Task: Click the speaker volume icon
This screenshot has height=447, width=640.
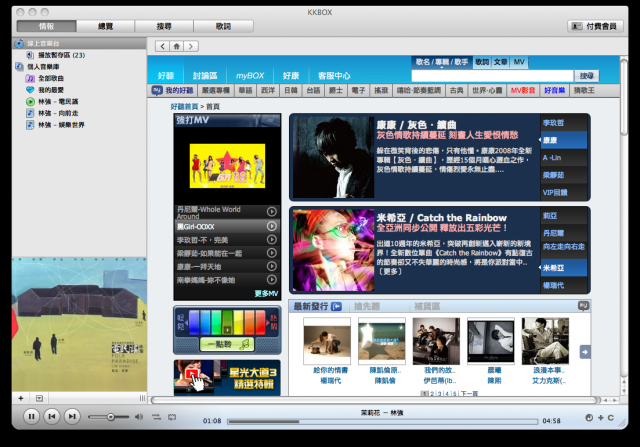Action: pyautogui.click(x=139, y=417)
